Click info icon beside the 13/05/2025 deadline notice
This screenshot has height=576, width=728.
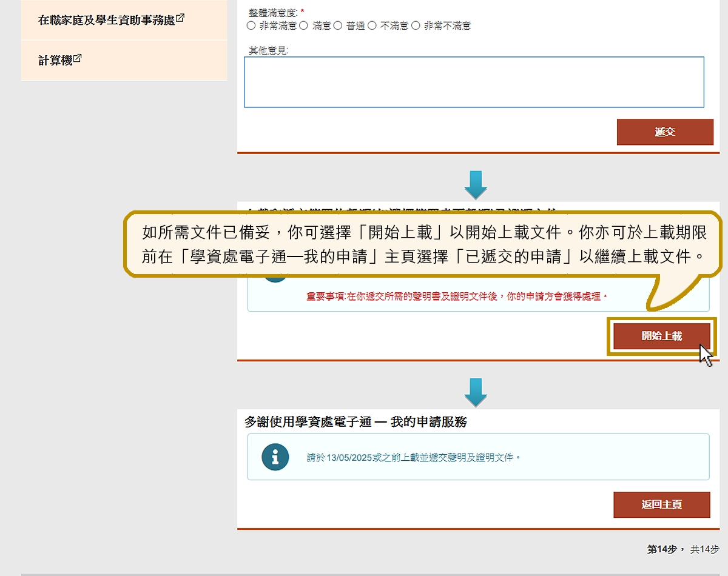(x=275, y=457)
